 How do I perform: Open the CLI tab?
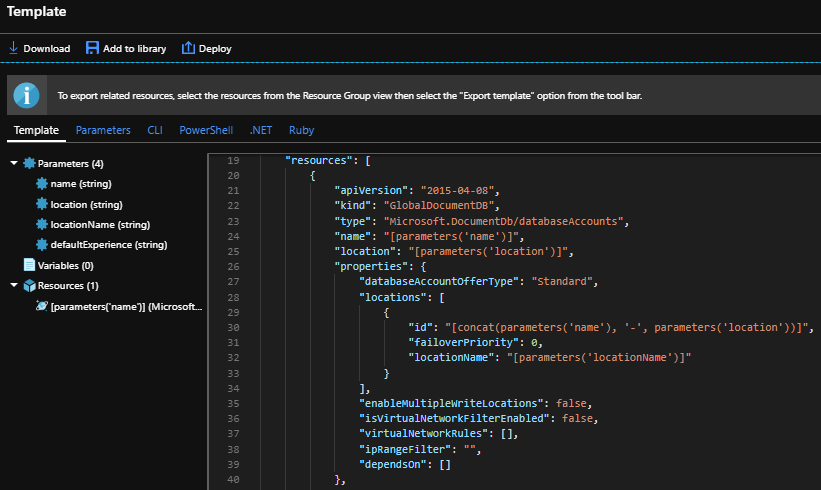[x=155, y=130]
